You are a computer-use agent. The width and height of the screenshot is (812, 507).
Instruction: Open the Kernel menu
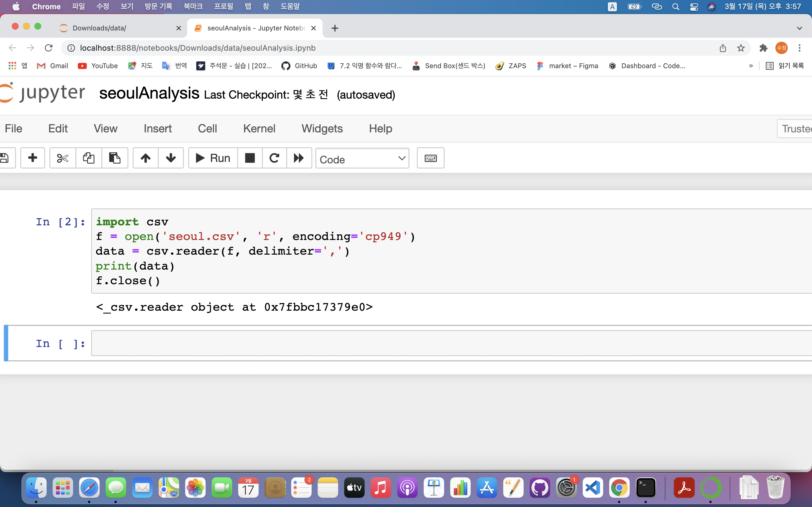coord(259,128)
